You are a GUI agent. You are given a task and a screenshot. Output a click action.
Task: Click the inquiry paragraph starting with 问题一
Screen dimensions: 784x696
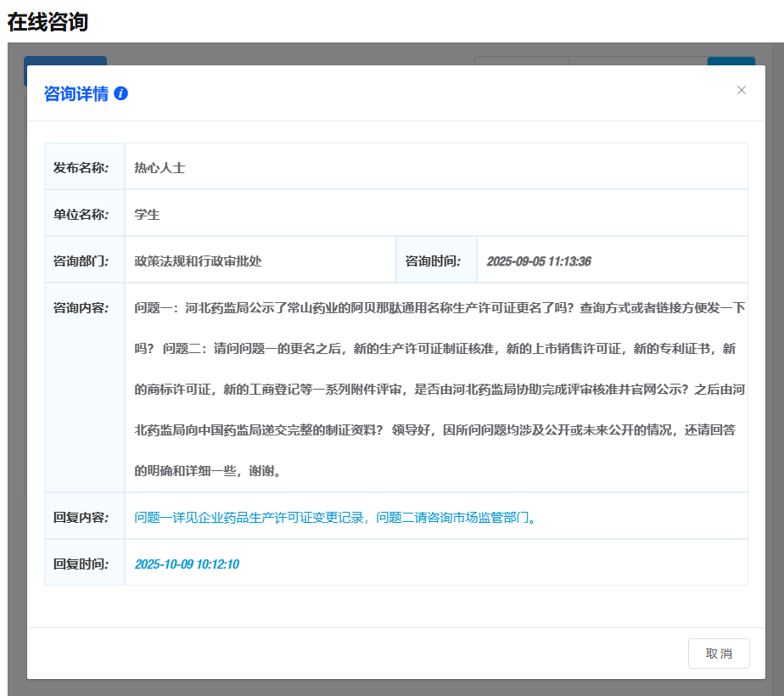[436, 388]
